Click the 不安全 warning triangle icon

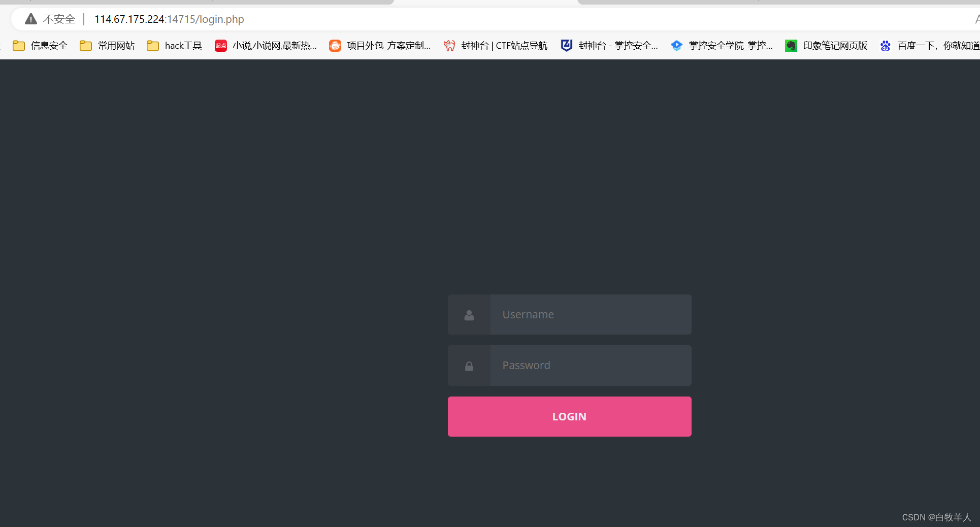30,19
